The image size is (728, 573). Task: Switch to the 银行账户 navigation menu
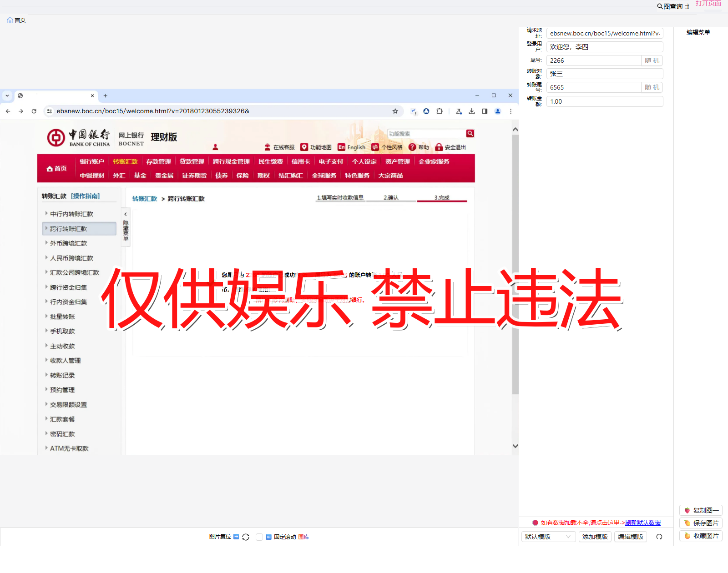(92, 161)
